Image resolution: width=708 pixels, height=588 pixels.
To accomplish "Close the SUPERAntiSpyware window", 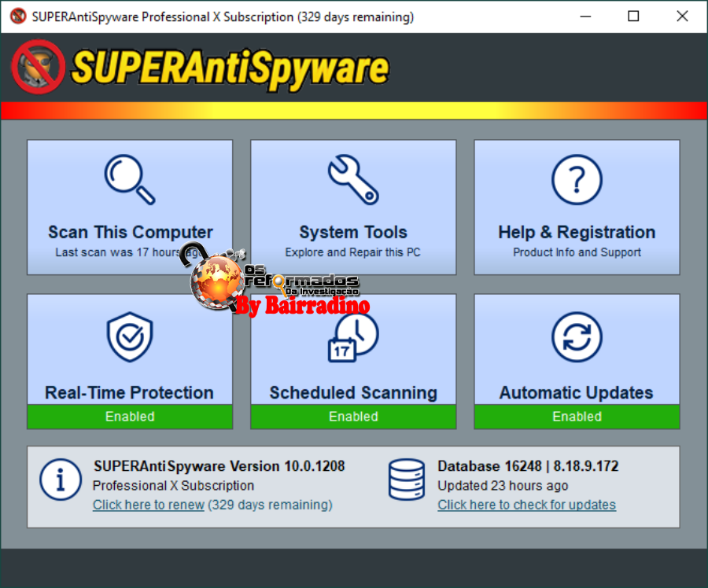I will click(x=682, y=17).
